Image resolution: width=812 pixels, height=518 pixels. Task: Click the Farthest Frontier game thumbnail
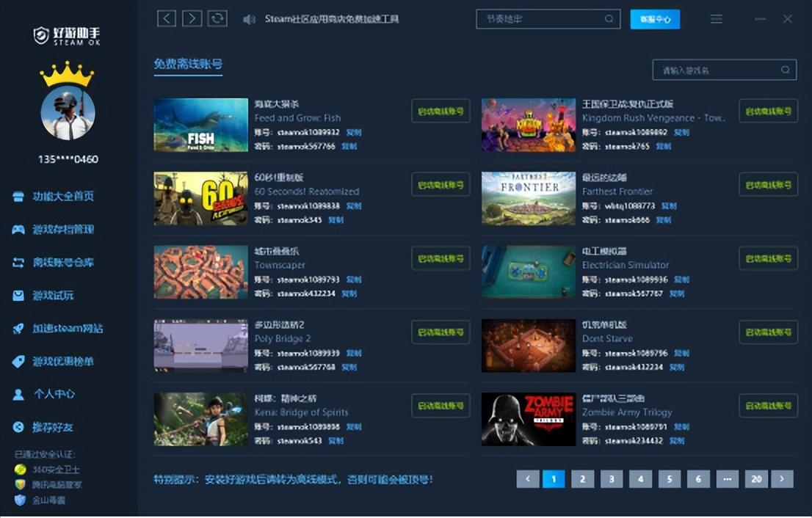[x=528, y=199]
